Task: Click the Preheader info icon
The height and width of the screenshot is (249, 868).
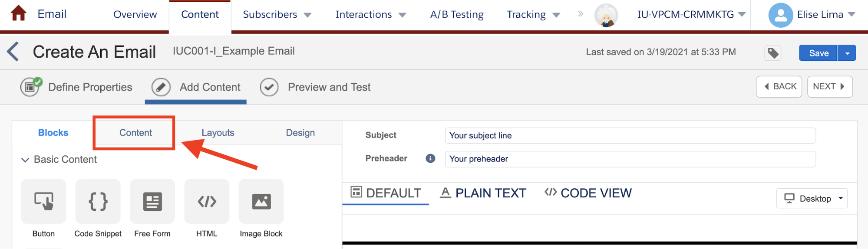Action: click(430, 158)
